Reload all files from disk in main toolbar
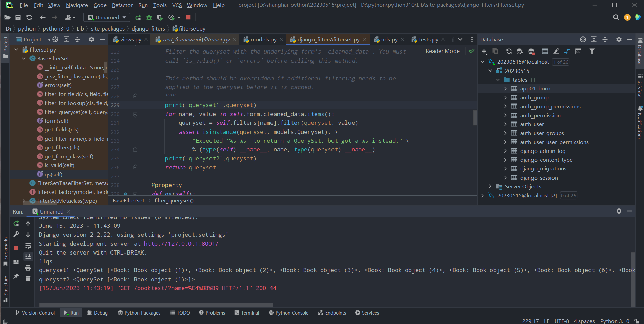 [29, 17]
